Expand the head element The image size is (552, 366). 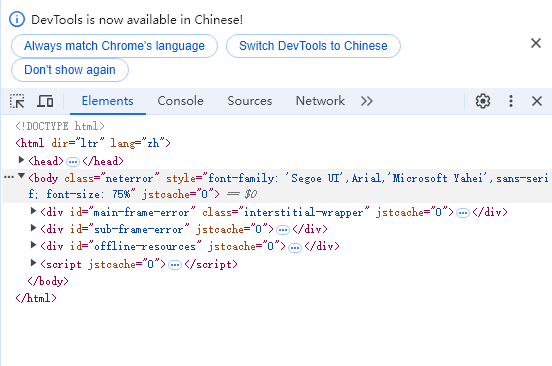point(21,160)
